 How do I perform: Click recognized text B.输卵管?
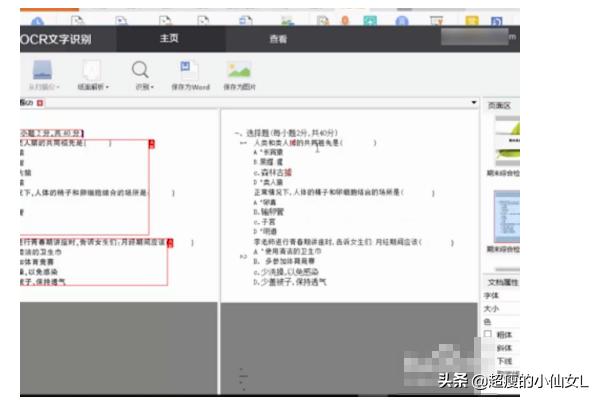point(269,212)
